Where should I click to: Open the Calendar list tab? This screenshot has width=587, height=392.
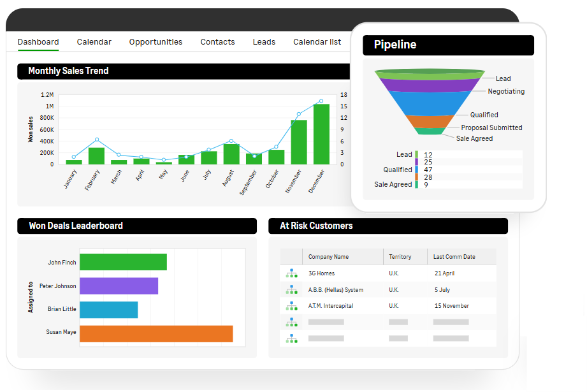click(317, 41)
